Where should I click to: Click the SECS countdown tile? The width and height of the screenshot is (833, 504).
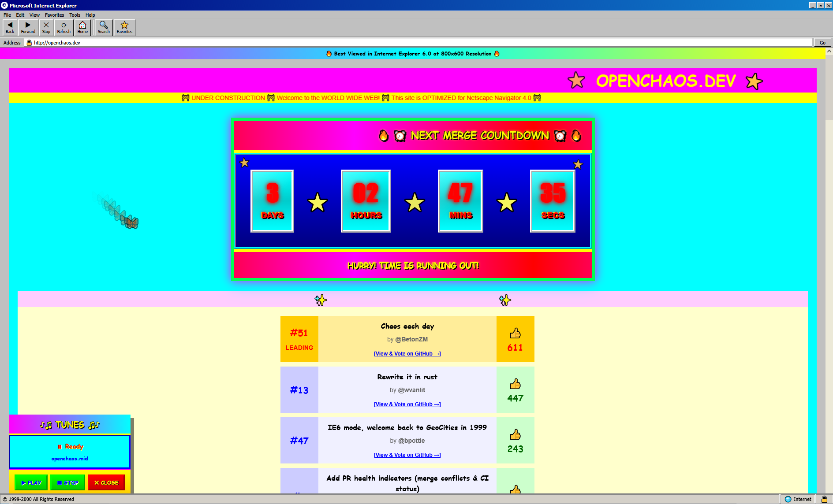pyautogui.click(x=553, y=201)
